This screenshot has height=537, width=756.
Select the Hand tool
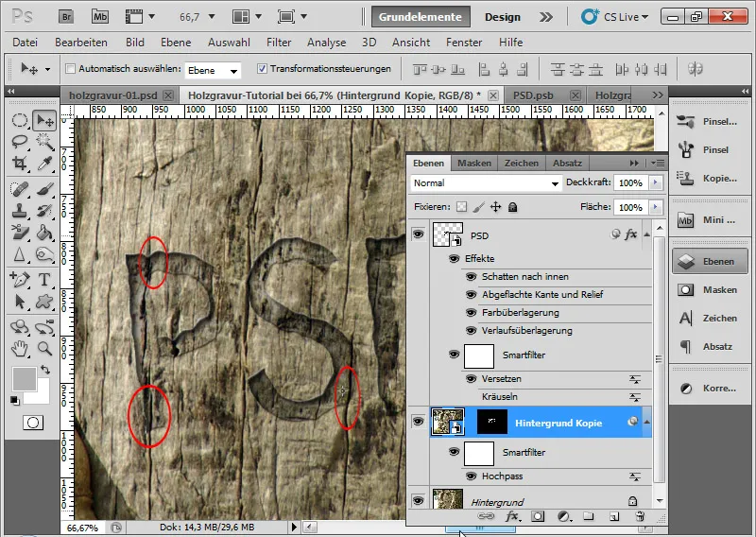click(19, 348)
